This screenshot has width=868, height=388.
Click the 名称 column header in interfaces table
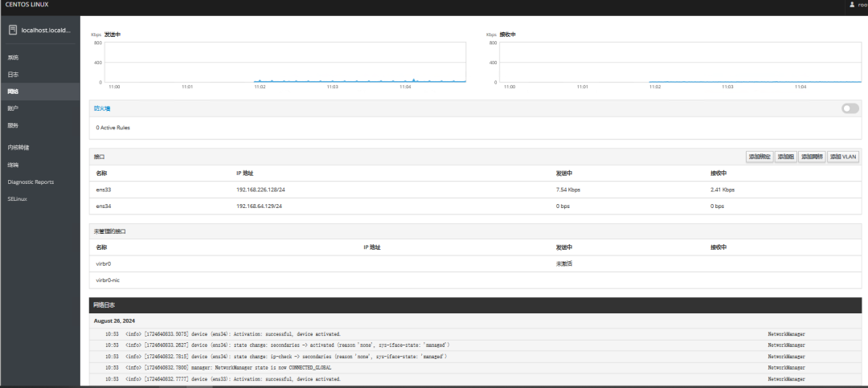101,174
